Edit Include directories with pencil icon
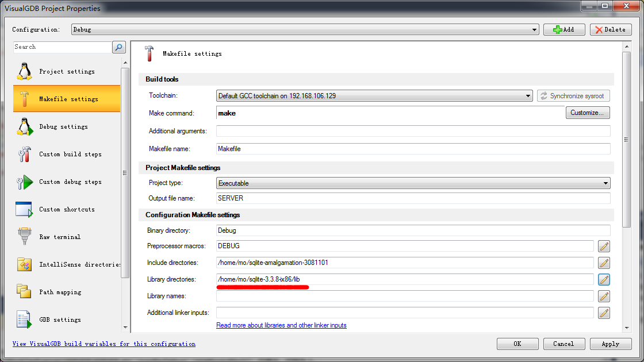Screen dimensions: 644x362 (604, 263)
